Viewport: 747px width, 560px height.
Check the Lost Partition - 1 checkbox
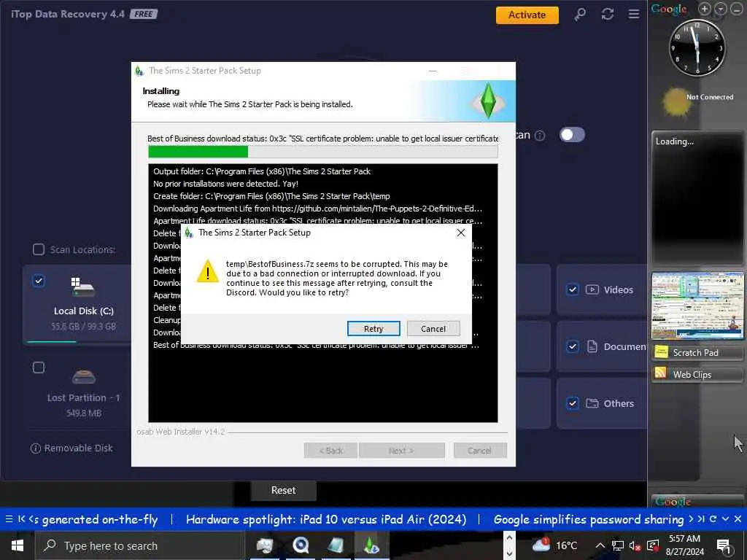point(39,367)
